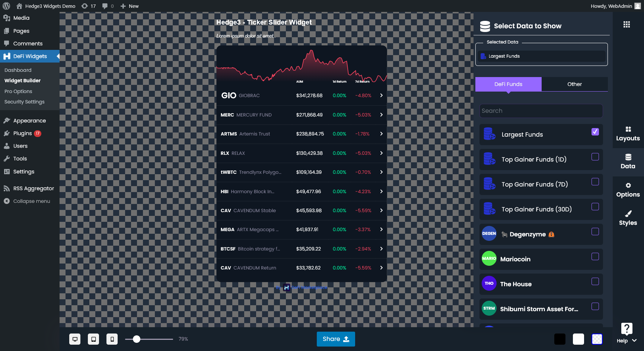Open Pro Options settings
This screenshot has height=351, width=644.
tap(17, 91)
